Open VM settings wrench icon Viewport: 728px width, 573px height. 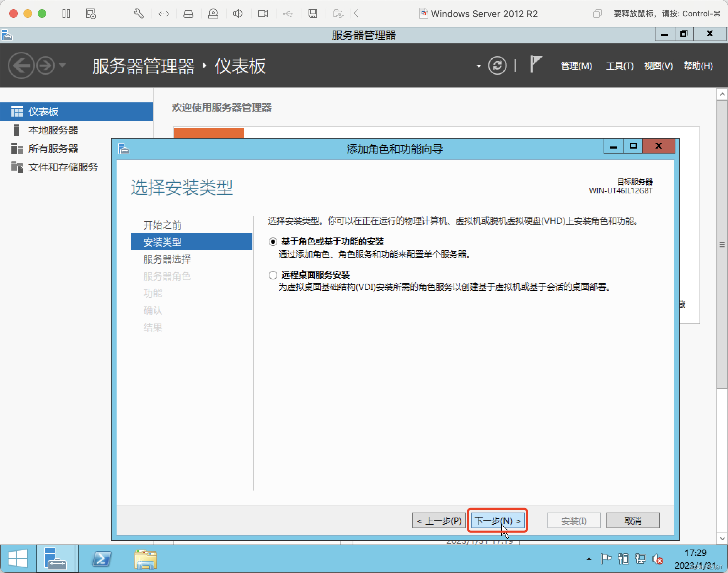pyautogui.click(x=139, y=14)
